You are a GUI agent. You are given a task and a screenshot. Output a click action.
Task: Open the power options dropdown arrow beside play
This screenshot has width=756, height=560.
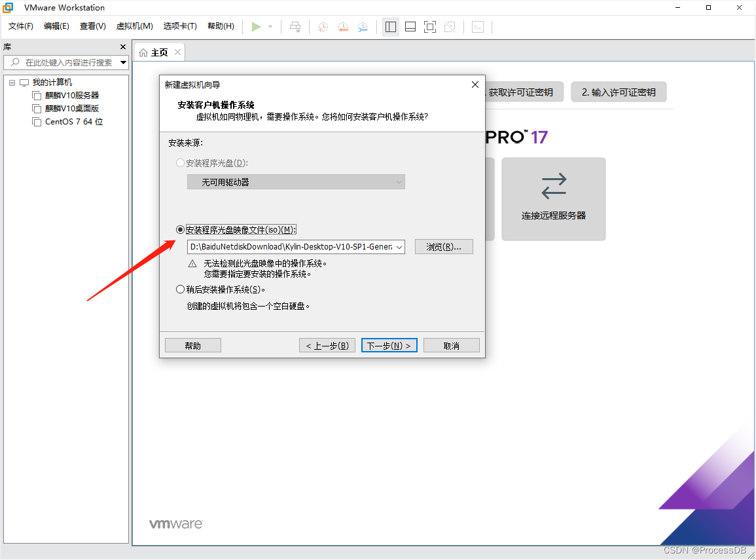coord(270,27)
